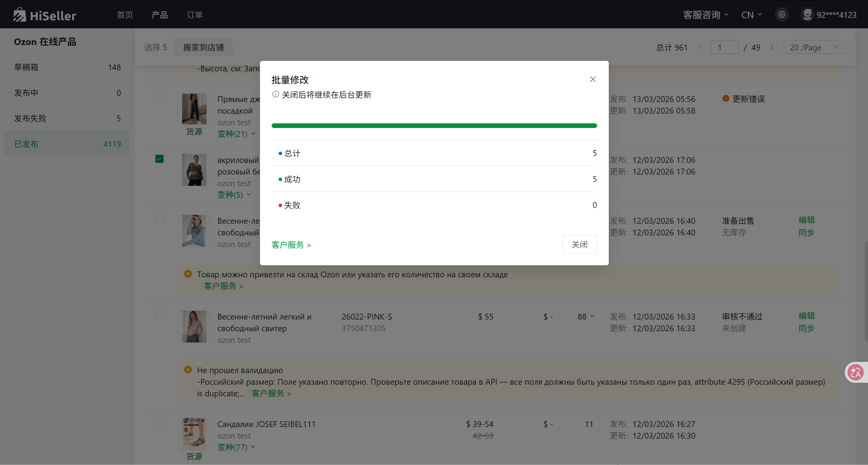
Task: Go to next page arrow
Action: click(772, 47)
